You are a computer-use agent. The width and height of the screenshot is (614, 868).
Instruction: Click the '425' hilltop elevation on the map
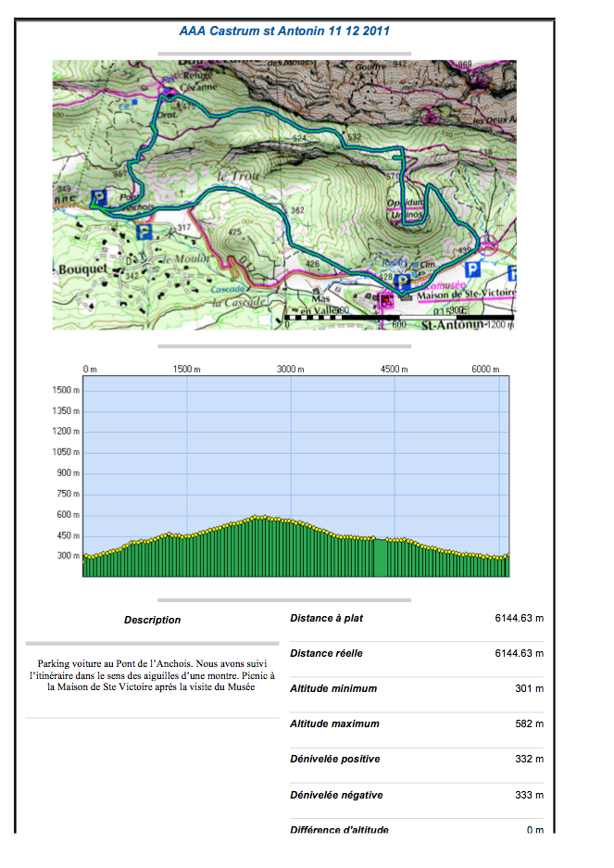pyautogui.click(x=234, y=232)
